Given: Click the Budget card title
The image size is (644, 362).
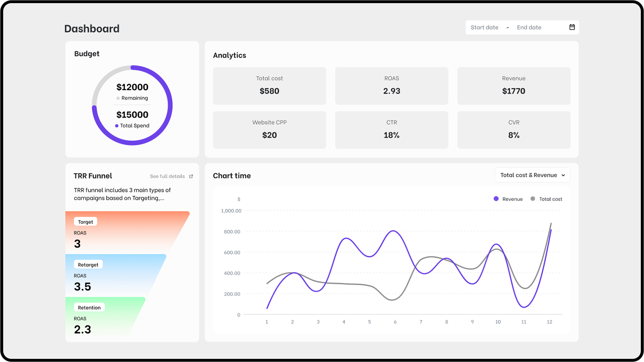Looking at the screenshot, I should click(x=87, y=53).
